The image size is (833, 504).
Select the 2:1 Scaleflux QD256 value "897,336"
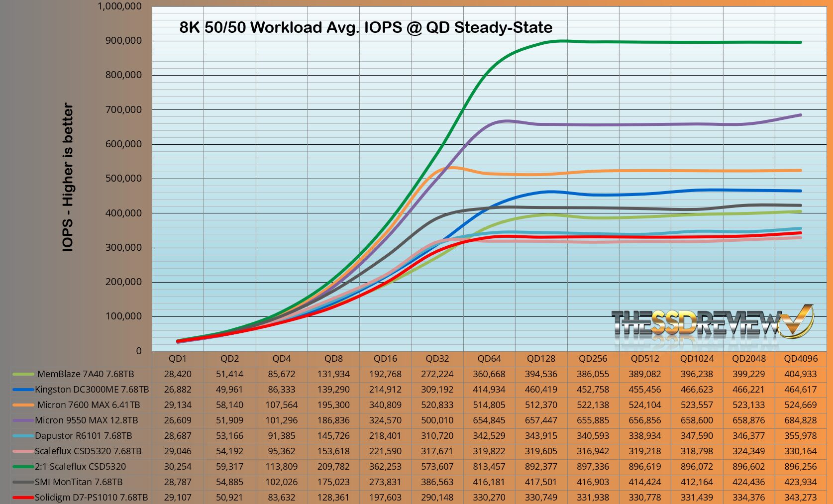point(593,467)
